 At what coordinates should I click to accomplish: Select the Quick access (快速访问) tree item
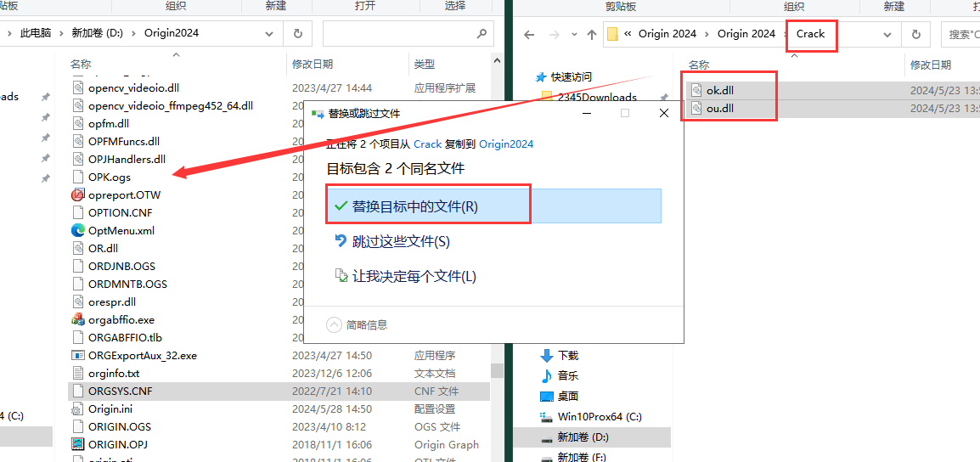(571, 77)
